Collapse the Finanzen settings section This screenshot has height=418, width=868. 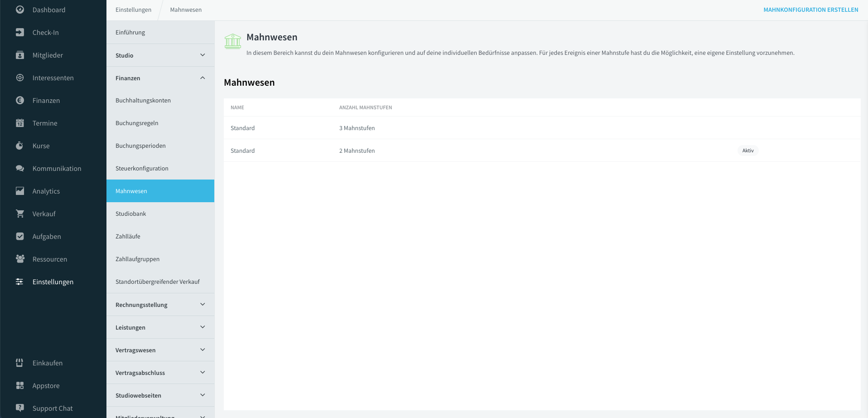[160, 78]
